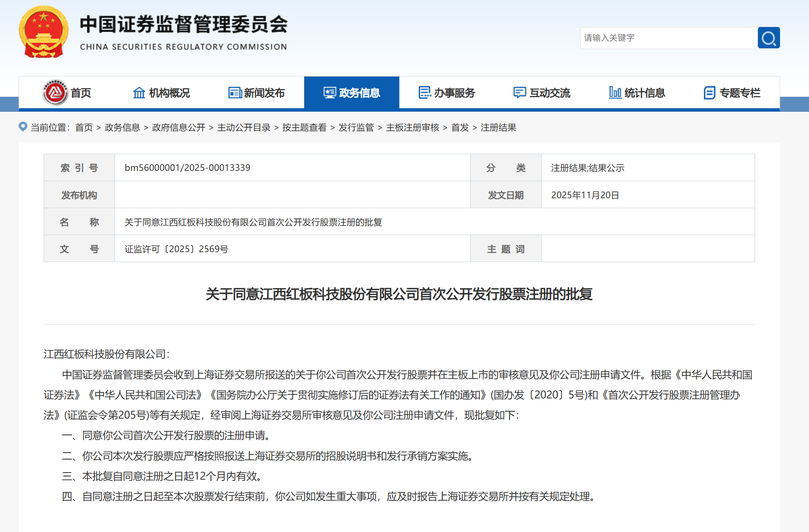Focus the keyword search input field
Screen dimensions: 809x532
668,38
